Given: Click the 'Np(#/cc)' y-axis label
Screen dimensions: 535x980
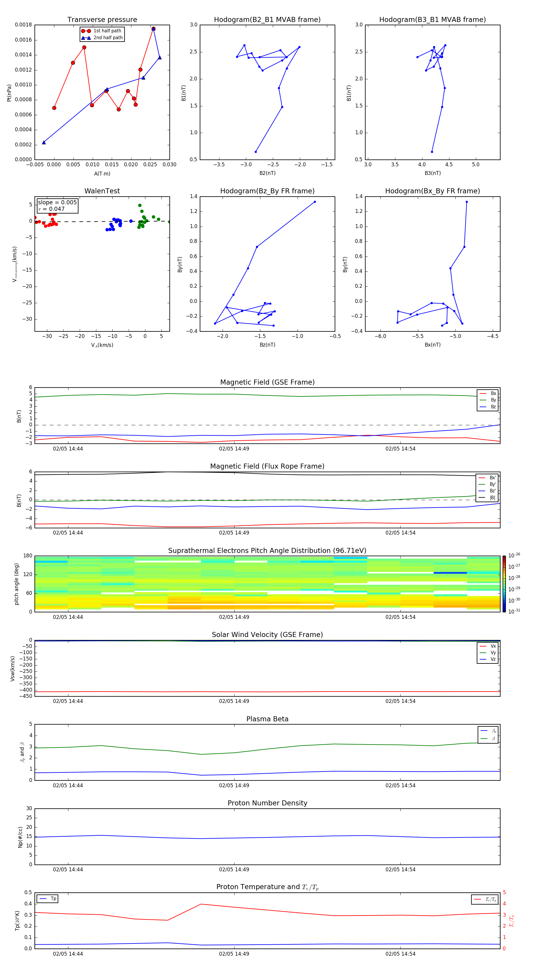Looking at the screenshot, I should [20, 837].
